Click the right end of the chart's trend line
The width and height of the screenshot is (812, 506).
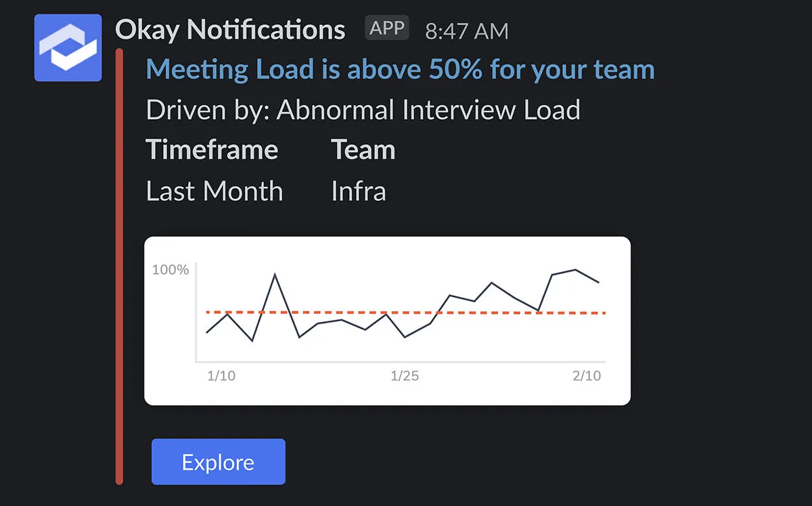tap(599, 282)
